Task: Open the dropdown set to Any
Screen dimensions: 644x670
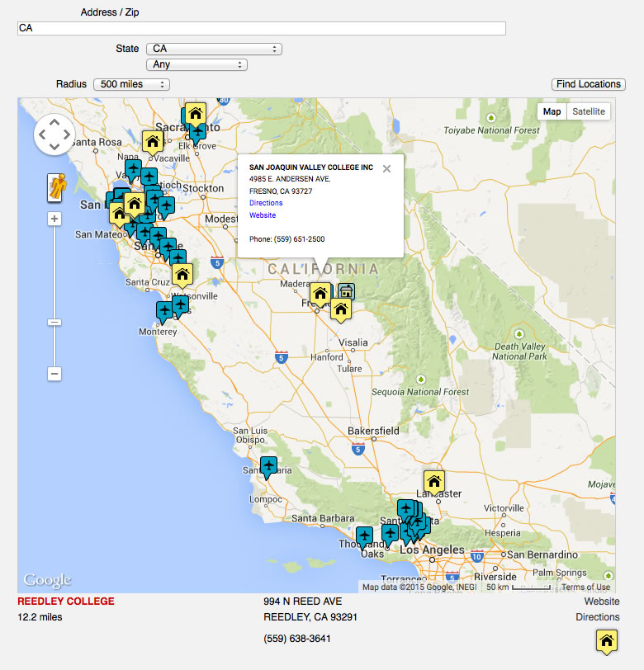Action: click(x=197, y=64)
